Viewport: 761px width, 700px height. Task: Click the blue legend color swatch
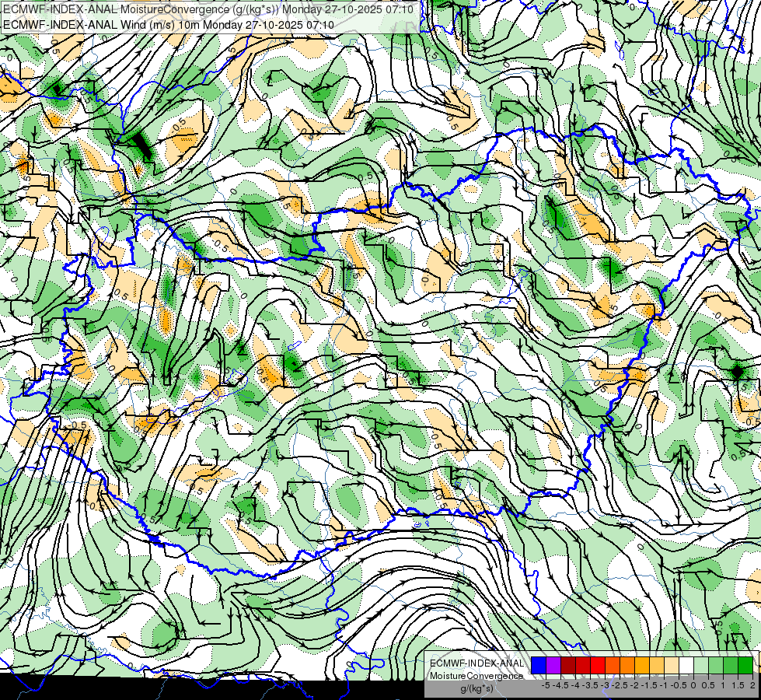coord(539,666)
